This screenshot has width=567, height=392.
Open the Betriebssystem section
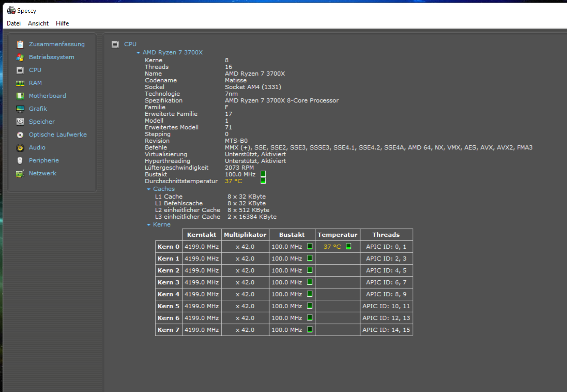click(x=52, y=57)
